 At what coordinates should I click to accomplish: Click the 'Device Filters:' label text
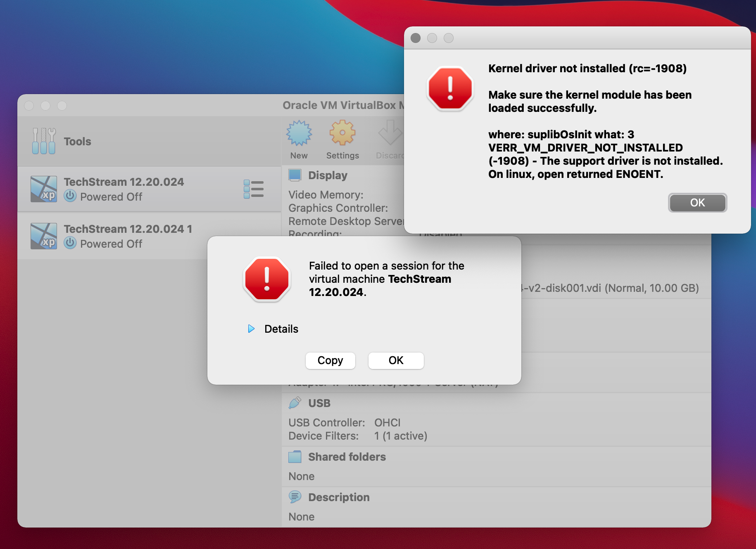(323, 436)
